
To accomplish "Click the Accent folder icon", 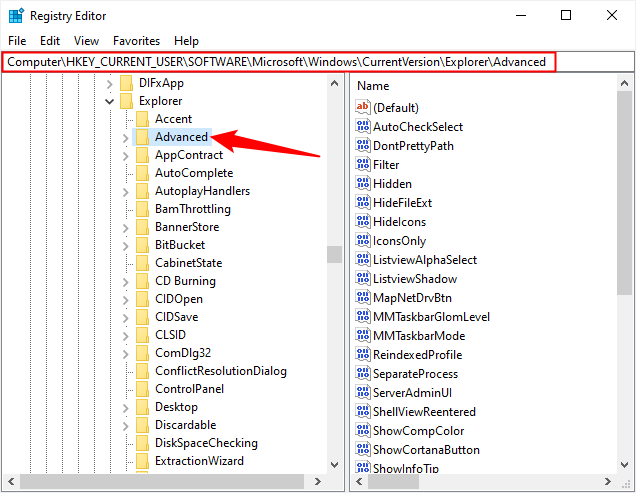I will point(142,119).
